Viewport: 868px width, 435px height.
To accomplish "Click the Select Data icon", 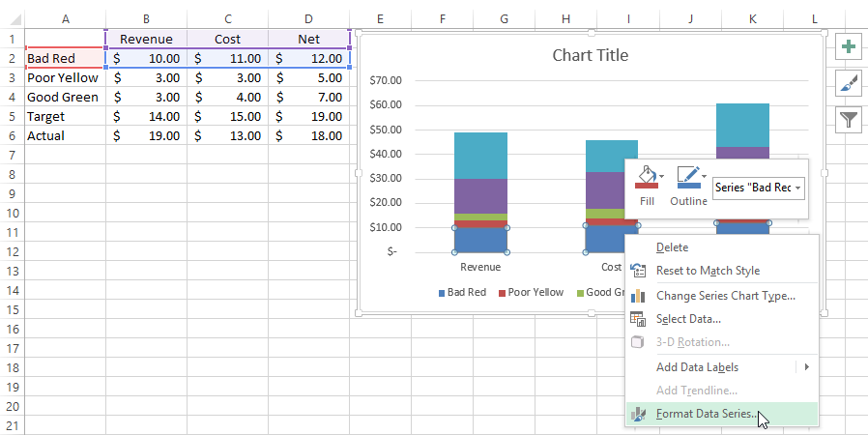I will (638, 319).
